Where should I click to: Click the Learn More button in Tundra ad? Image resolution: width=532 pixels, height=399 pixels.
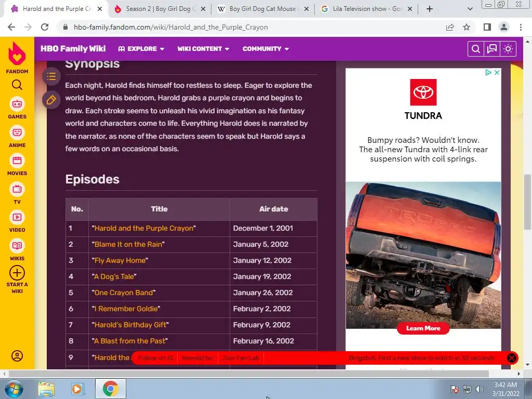(423, 328)
